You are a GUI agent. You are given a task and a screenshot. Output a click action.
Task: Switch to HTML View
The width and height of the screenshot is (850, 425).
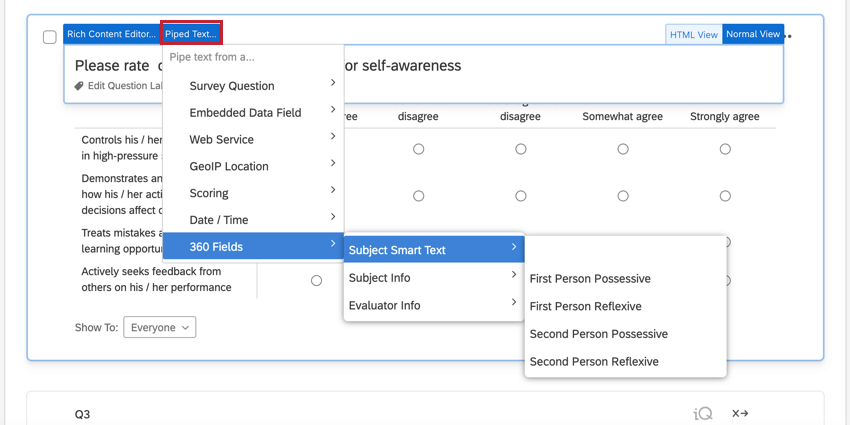pos(694,35)
